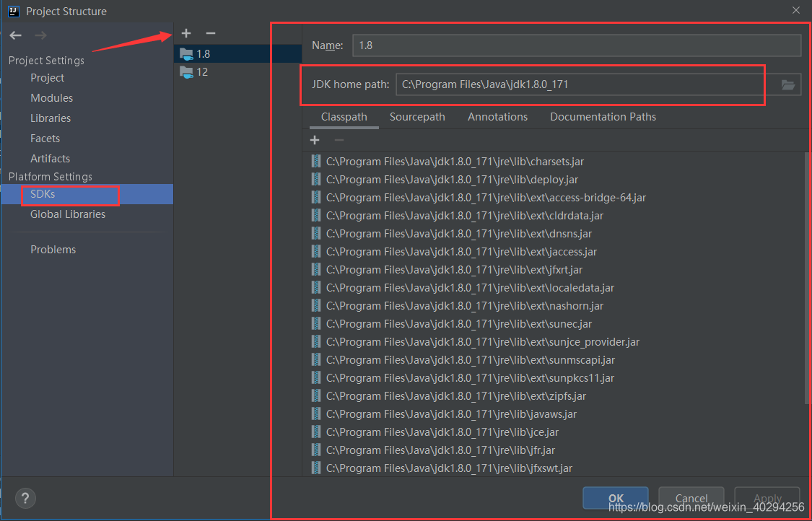Image resolution: width=812 pixels, height=521 pixels.
Task: Click Cancel to discard changes
Action: 691,498
